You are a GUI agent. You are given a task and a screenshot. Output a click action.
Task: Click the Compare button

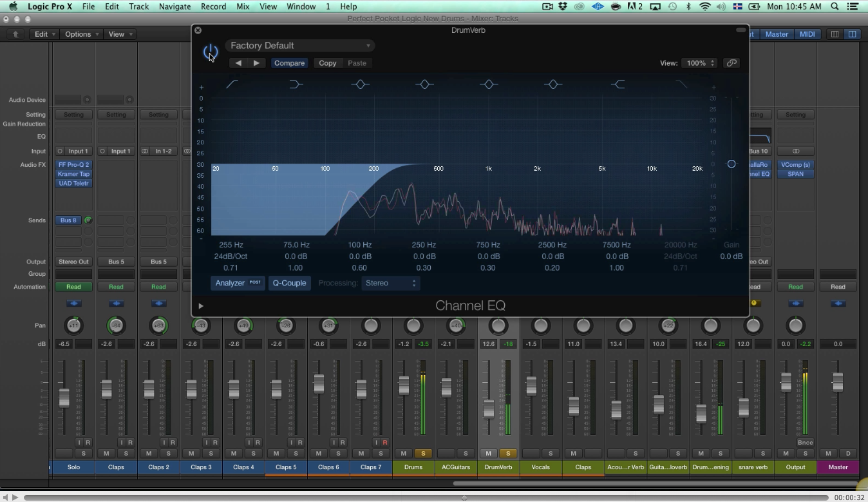289,63
